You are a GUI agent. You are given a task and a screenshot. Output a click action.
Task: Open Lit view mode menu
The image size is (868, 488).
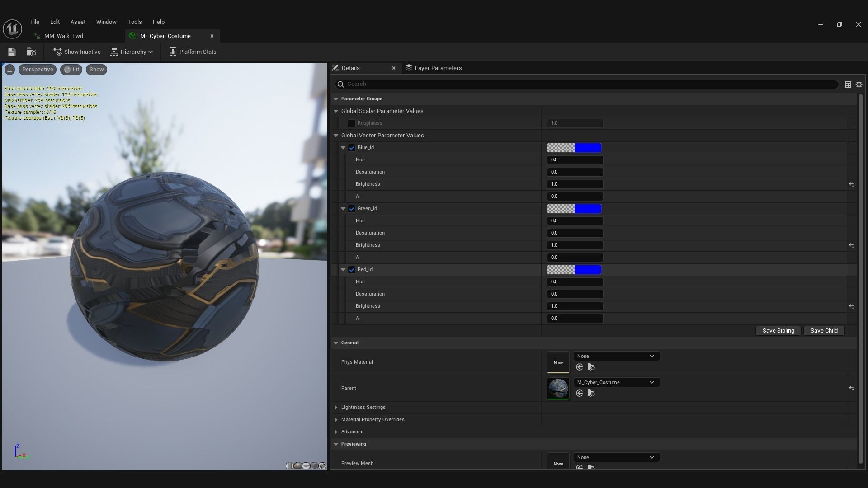[x=71, y=70]
